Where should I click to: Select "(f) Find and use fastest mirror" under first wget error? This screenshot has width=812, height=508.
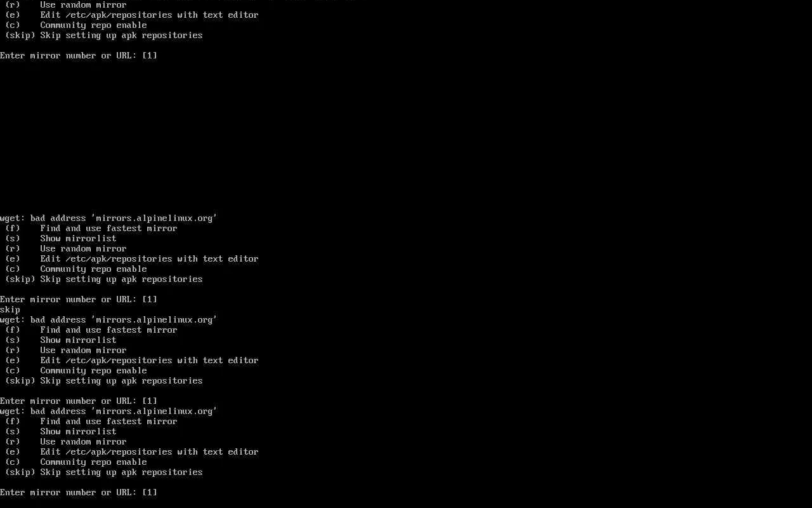pyautogui.click(x=91, y=229)
